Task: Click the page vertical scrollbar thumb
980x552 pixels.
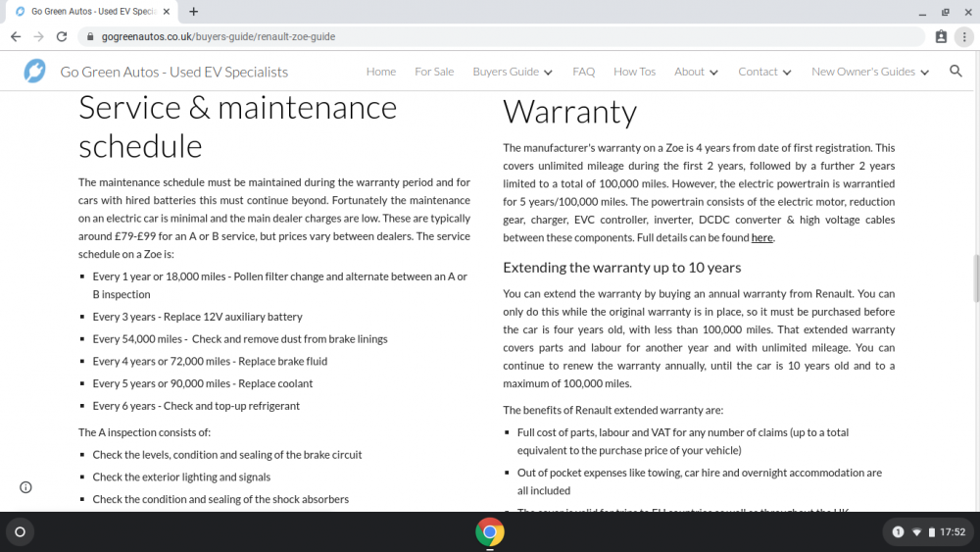Action: [x=976, y=278]
